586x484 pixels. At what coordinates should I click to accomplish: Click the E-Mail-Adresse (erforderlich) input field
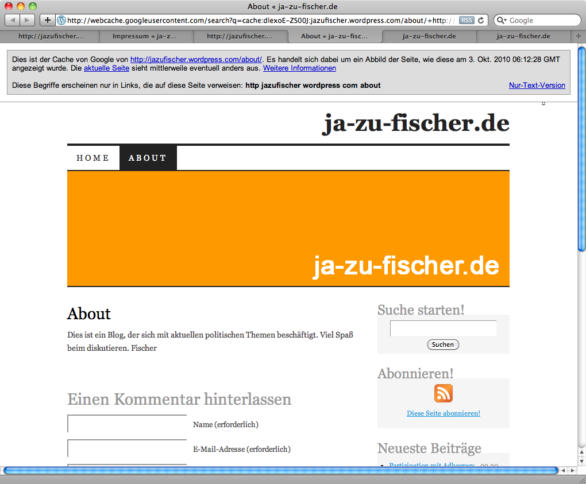pos(127,448)
